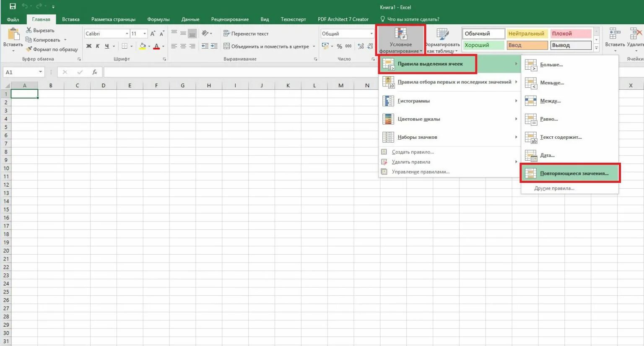Viewport: 644px width, 346px height.
Task: Open Правила отбора первых и последних значений
Action: coord(450,82)
